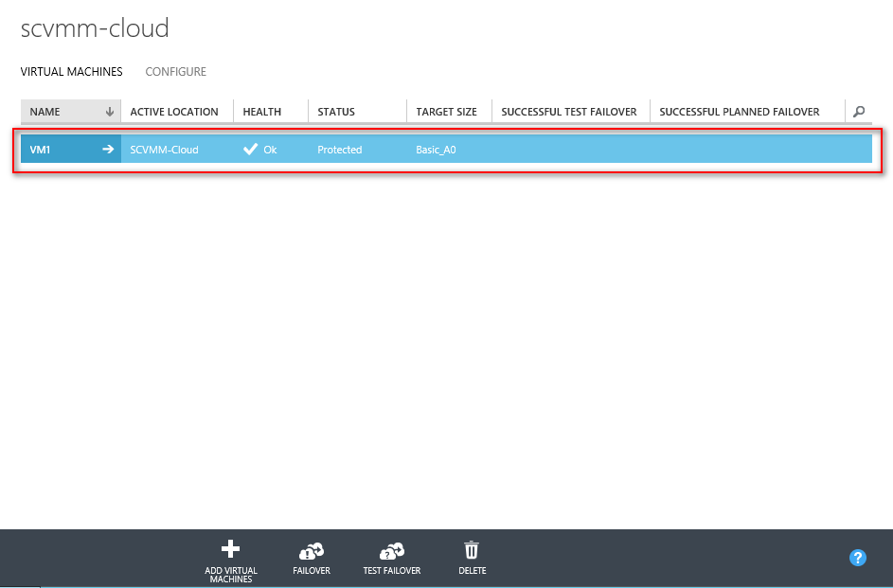Click the Add Virtual Machines plus icon

(x=231, y=549)
